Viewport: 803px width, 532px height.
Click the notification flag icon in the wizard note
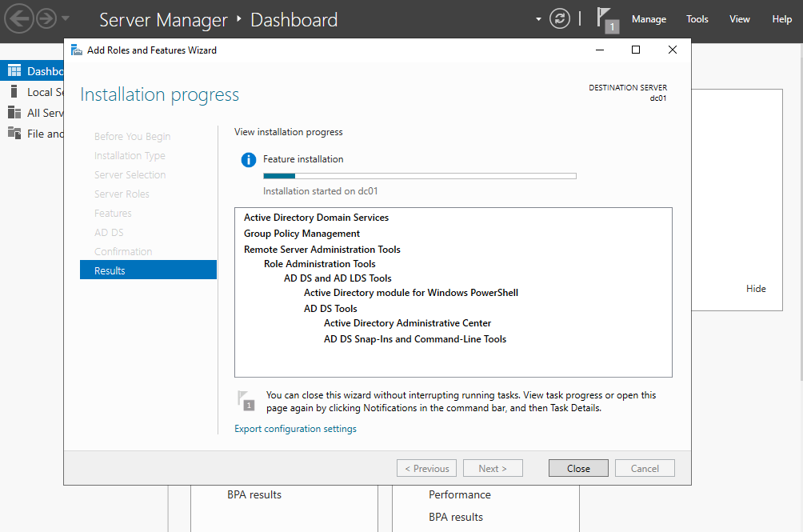click(x=246, y=401)
